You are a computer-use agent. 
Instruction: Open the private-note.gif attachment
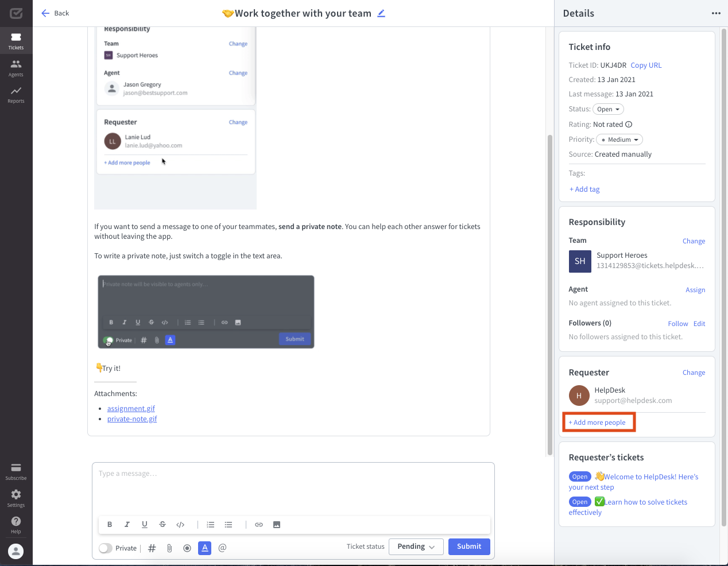132,419
